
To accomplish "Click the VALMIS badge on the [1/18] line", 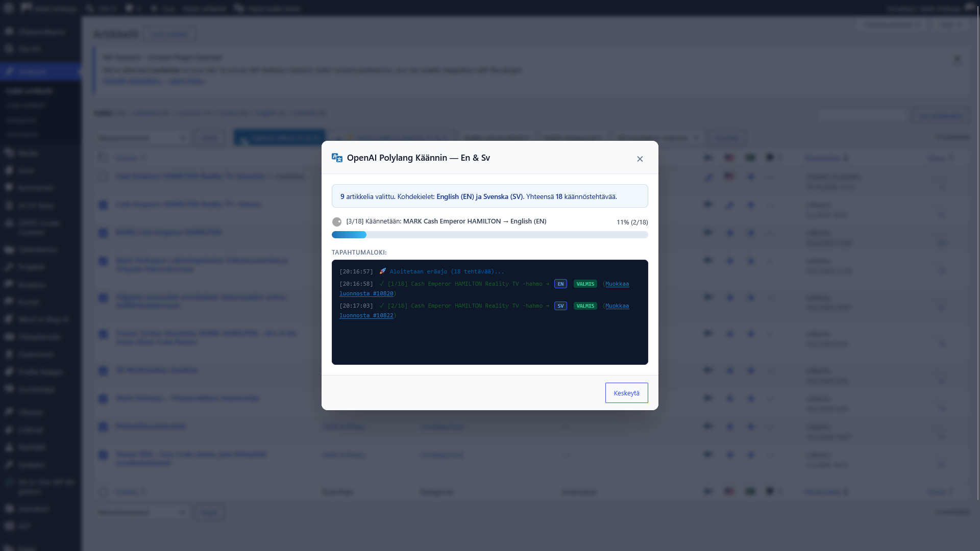I will tap(585, 284).
